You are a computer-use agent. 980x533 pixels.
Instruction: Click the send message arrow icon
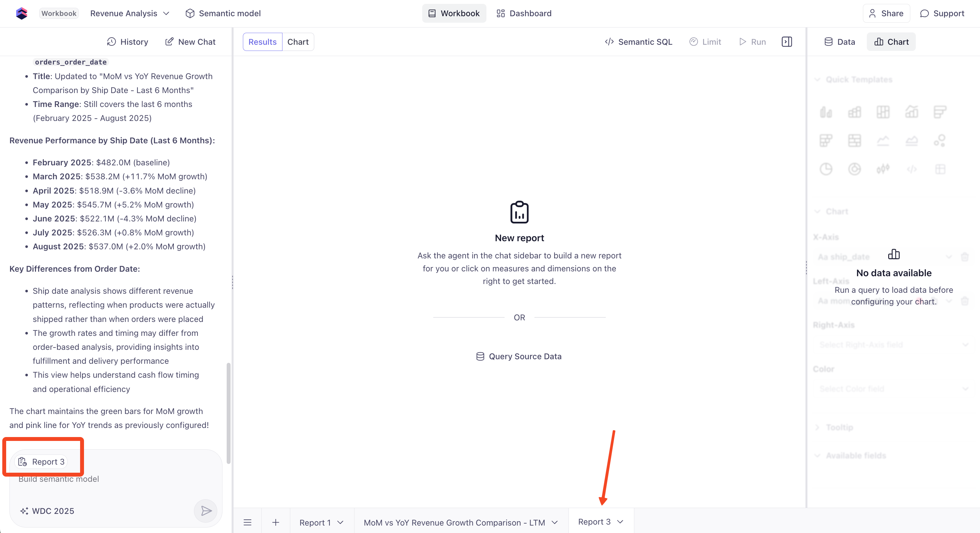tap(206, 511)
